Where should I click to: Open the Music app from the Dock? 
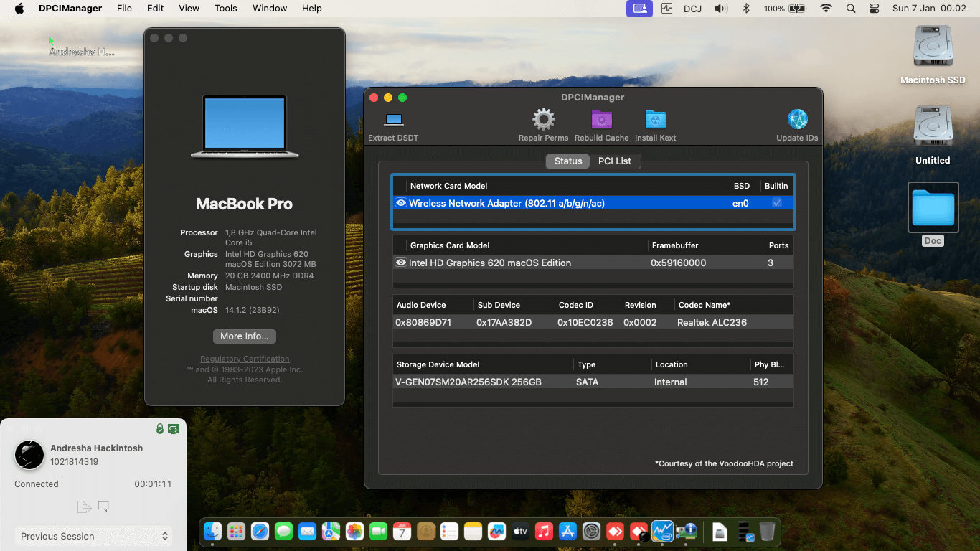544,532
